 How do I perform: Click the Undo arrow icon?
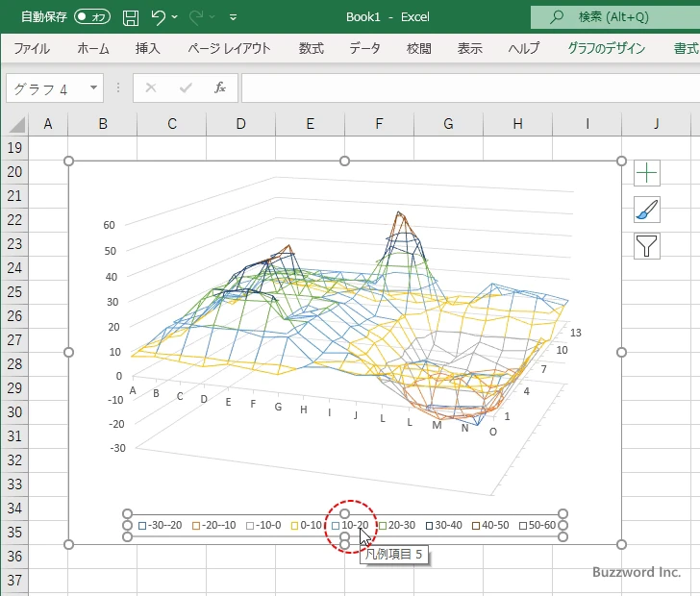(x=158, y=17)
